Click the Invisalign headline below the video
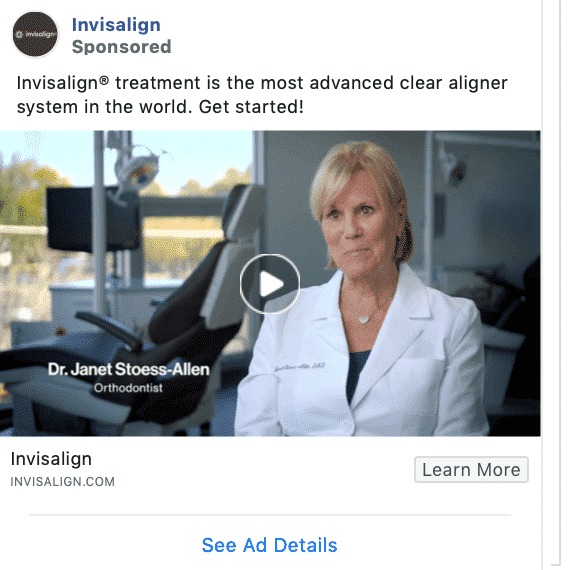This screenshot has height=570, width=570. click(51, 459)
